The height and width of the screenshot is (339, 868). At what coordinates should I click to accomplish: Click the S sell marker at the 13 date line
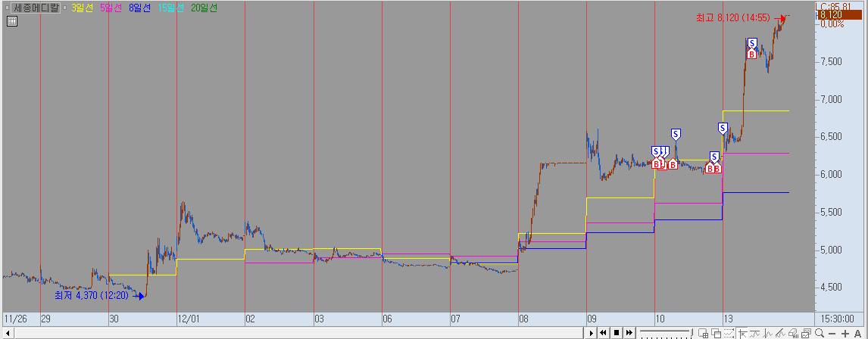[723, 129]
